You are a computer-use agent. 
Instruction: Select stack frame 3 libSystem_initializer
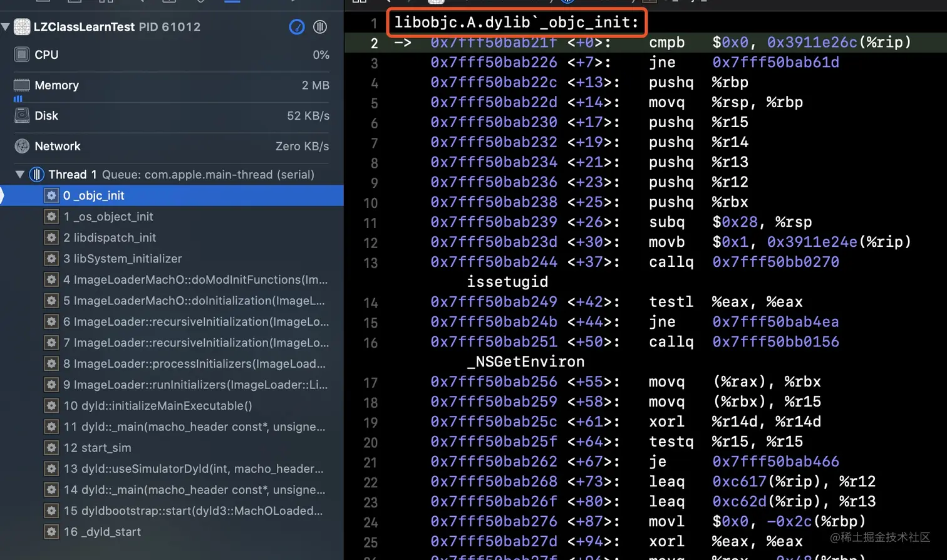coord(172,259)
